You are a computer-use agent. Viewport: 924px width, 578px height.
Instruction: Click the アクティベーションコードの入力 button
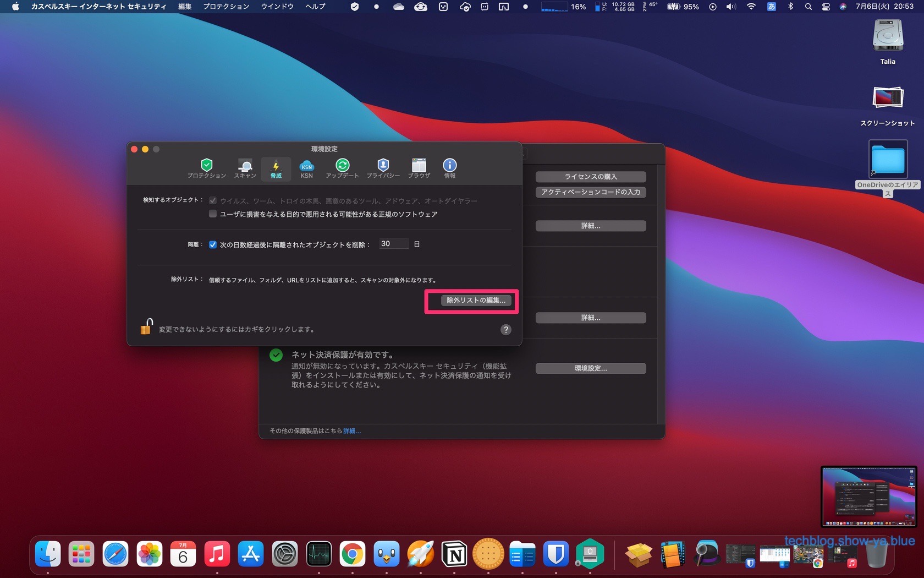[x=590, y=192]
